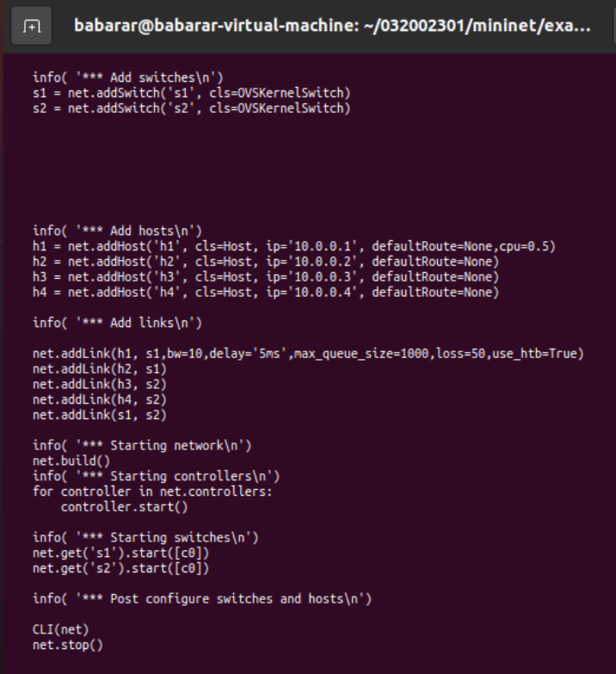Click the s1 = net.addSwitch line
This screenshot has width=616, height=674.
click(192, 93)
